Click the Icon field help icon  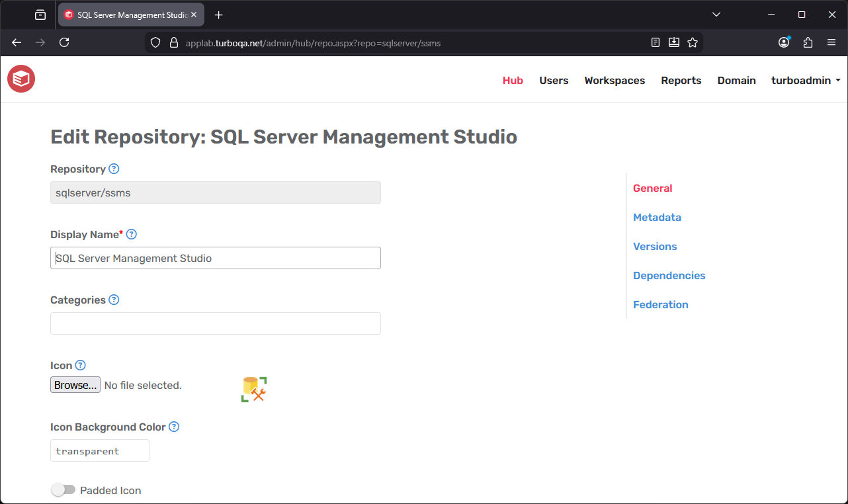point(80,364)
